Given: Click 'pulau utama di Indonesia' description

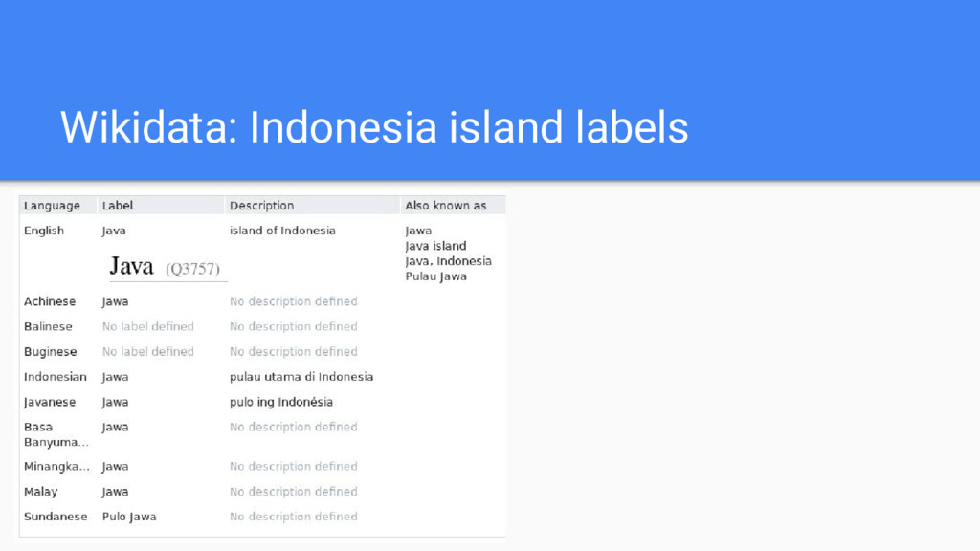Looking at the screenshot, I should [301, 377].
